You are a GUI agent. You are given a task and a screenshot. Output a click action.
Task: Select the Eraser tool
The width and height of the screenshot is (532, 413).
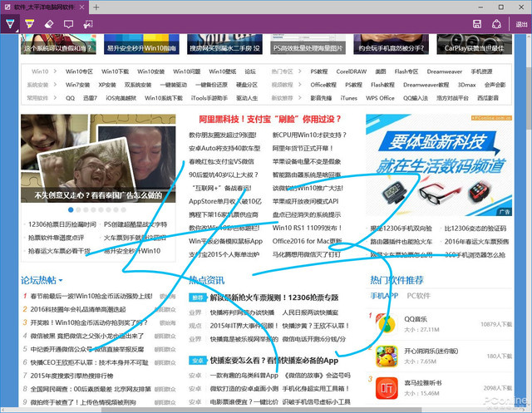coord(49,24)
